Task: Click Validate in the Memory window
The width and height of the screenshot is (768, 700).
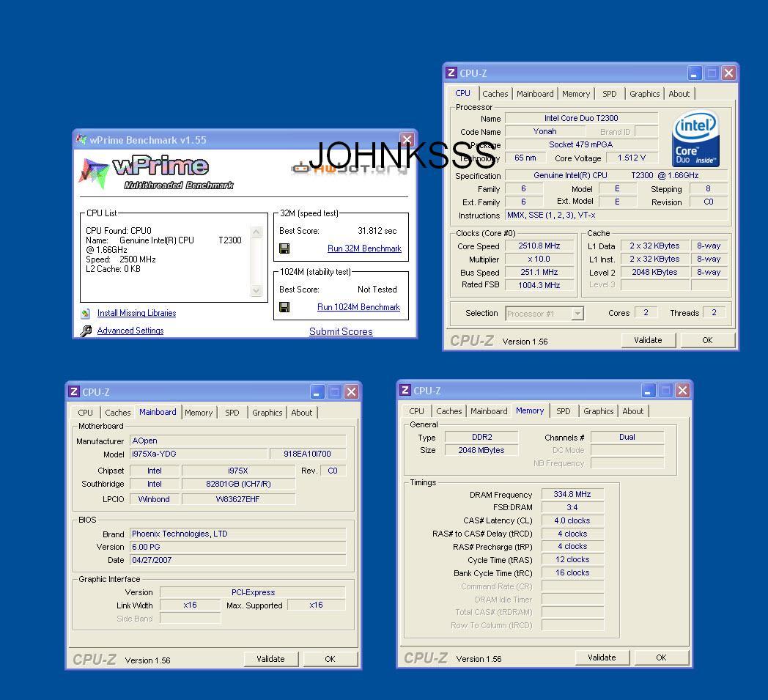Action: (602, 657)
